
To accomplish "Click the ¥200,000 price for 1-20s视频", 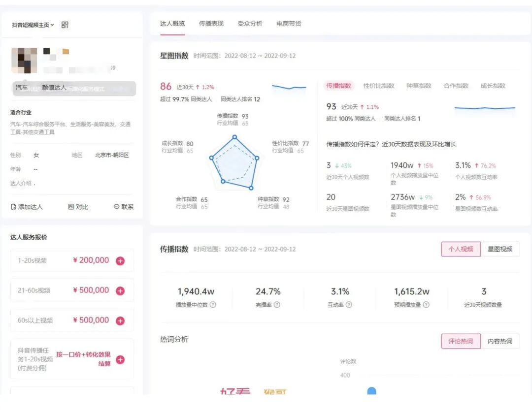I will point(91,260).
